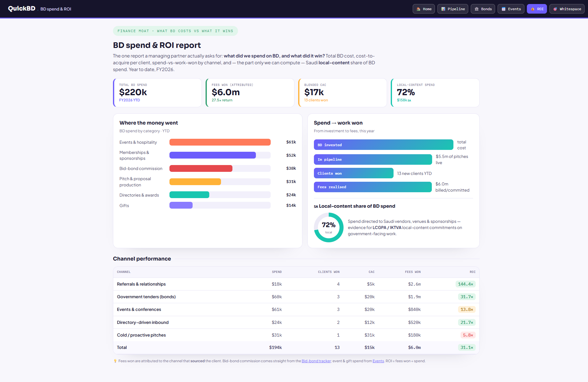
Task: Select the Government tenders (bonds) row
Action: click(296, 297)
